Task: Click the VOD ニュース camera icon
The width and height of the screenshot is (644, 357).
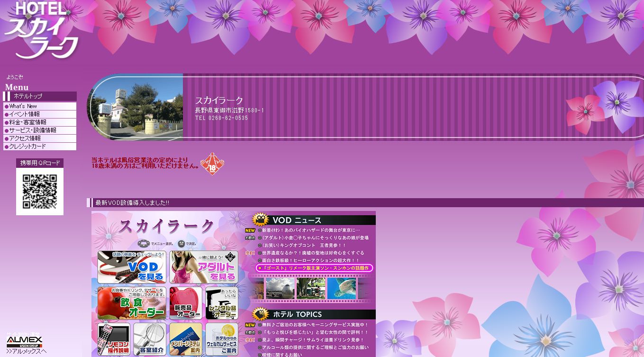Action: [x=261, y=220]
